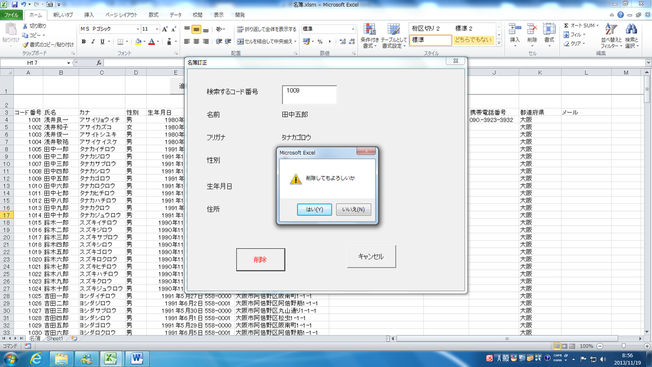Toggle middle vertical alignment
The image size is (652, 367).
tap(196, 29)
